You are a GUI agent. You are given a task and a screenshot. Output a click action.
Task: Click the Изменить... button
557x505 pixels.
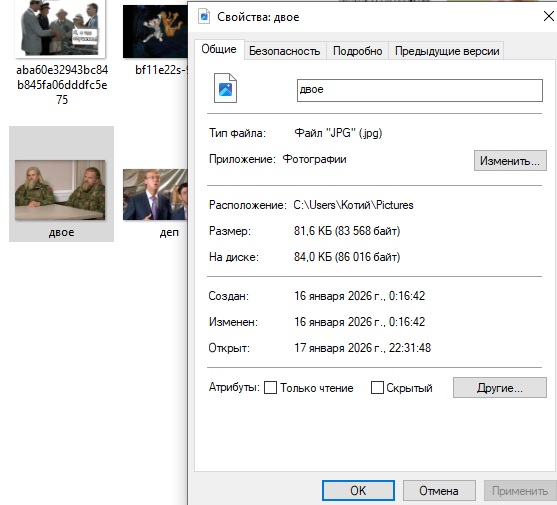point(510,161)
